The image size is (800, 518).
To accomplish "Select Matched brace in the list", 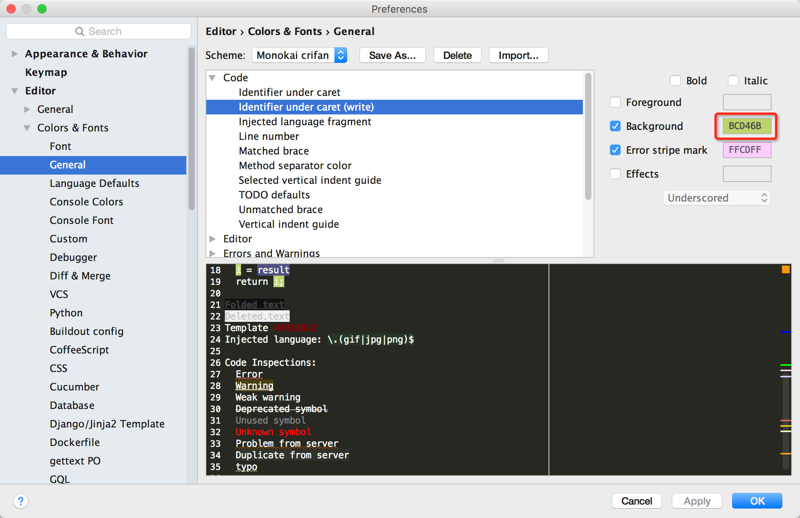I will pyautogui.click(x=273, y=151).
